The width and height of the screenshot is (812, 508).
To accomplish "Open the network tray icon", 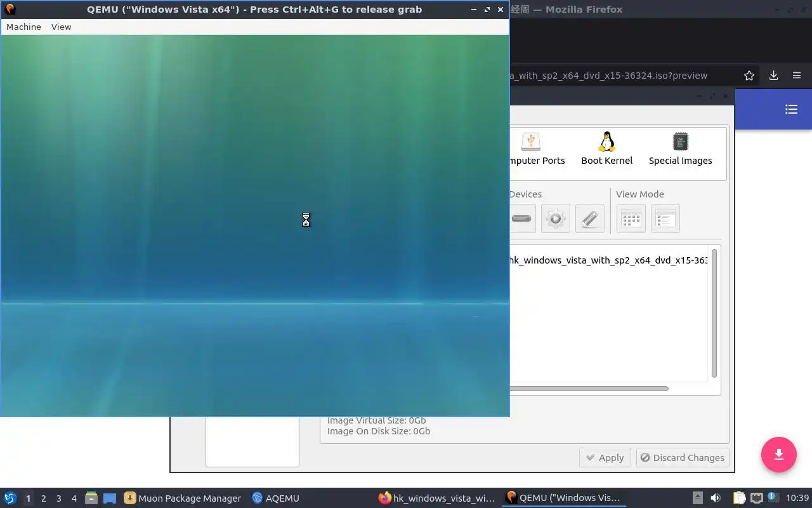I will point(756,498).
